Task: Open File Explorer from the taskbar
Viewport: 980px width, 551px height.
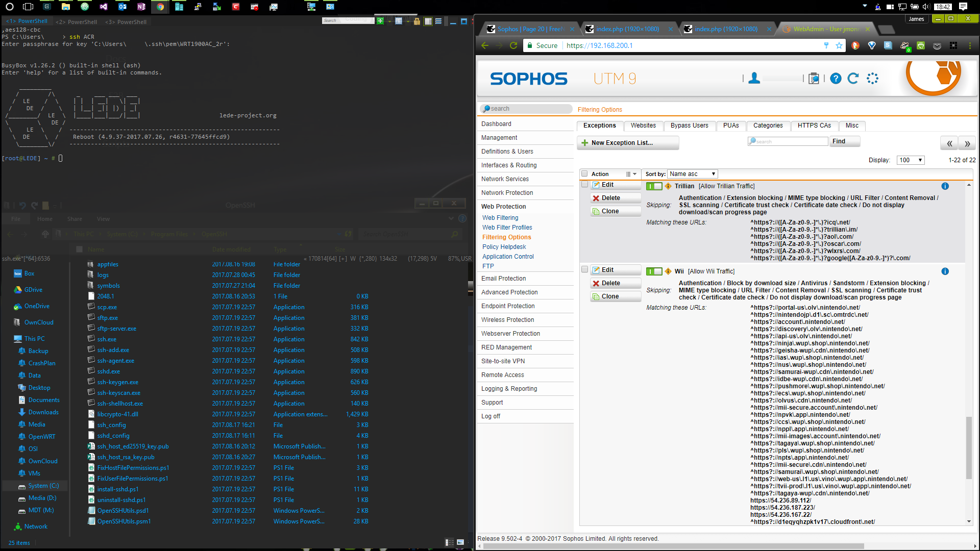Action: 66,7
